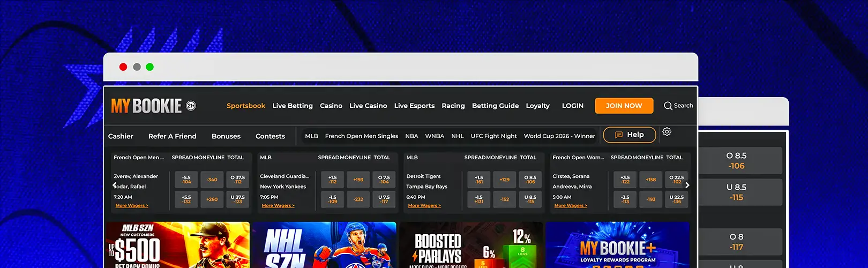The image size is (868, 268).
Task: Pick total O 37.5 -112
Action: pyautogui.click(x=238, y=180)
